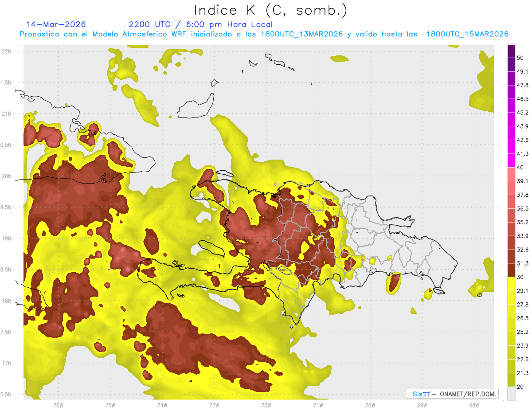This screenshot has height=411, width=532.
Task: Click the "22N" latitude label
Action: point(7,51)
